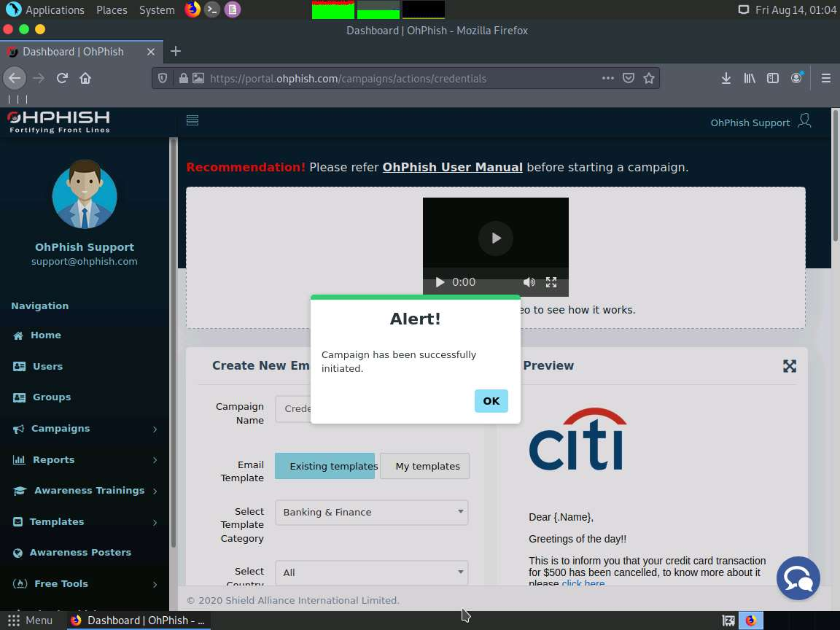Expand Awareness Trainings menu
The width and height of the screenshot is (840, 630).
click(85, 491)
